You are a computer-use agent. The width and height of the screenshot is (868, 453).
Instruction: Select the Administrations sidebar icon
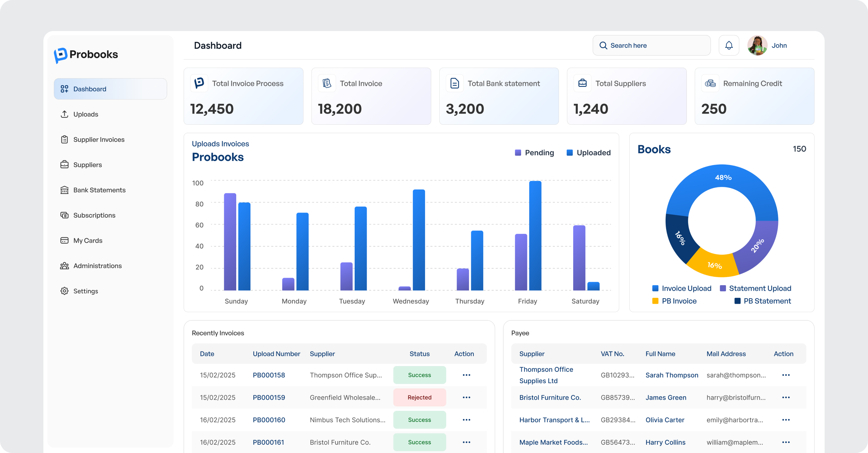click(65, 266)
